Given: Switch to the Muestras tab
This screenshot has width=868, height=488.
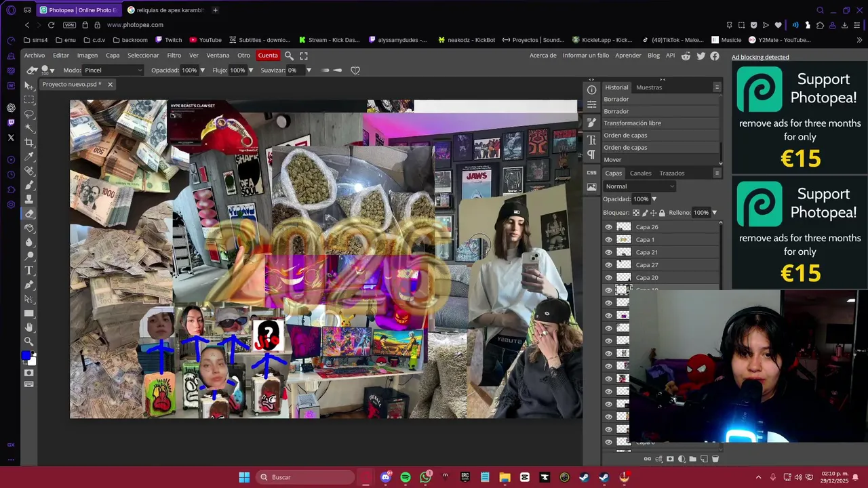Looking at the screenshot, I should point(649,87).
